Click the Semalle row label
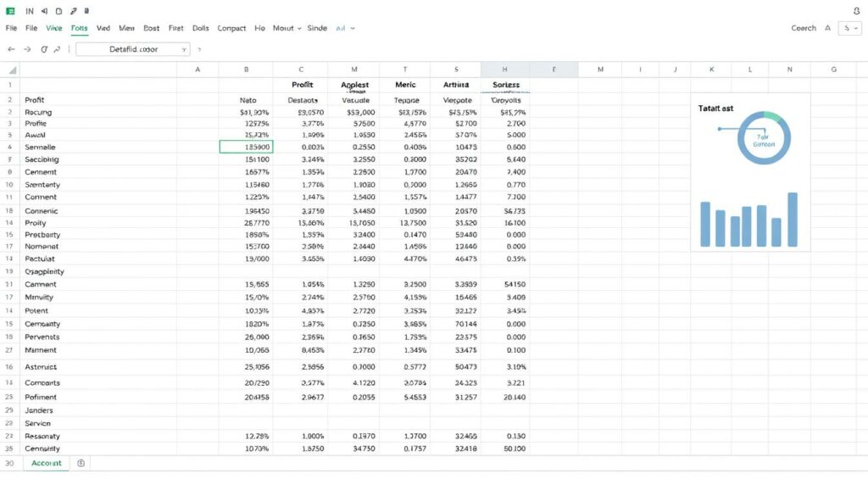 pyautogui.click(x=40, y=148)
